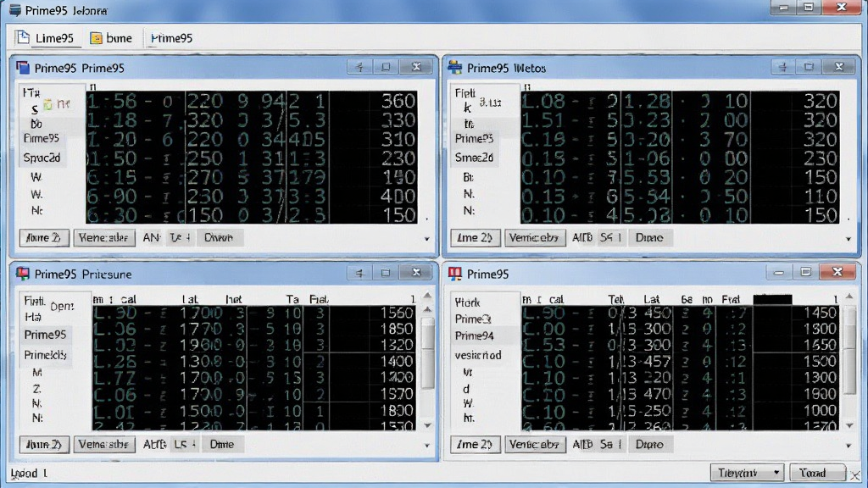This screenshot has width=868, height=488.
Task: Select Primeklis in Priesune window sidebar
Action: point(46,355)
